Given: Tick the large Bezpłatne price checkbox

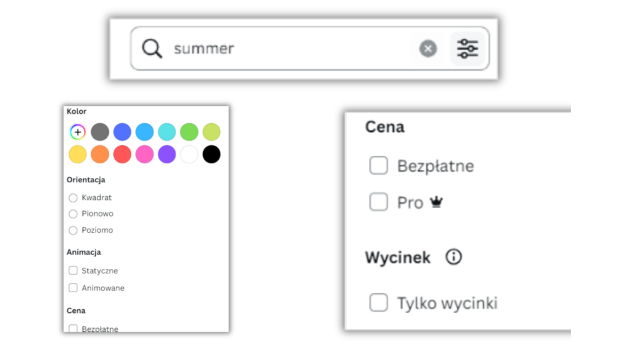Looking at the screenshot, I should coord(379,166).
